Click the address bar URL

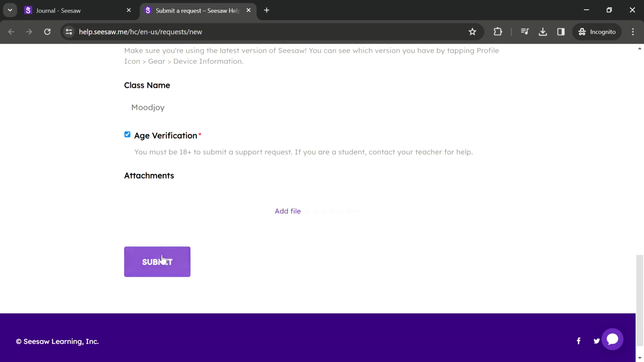coord(140,32)
